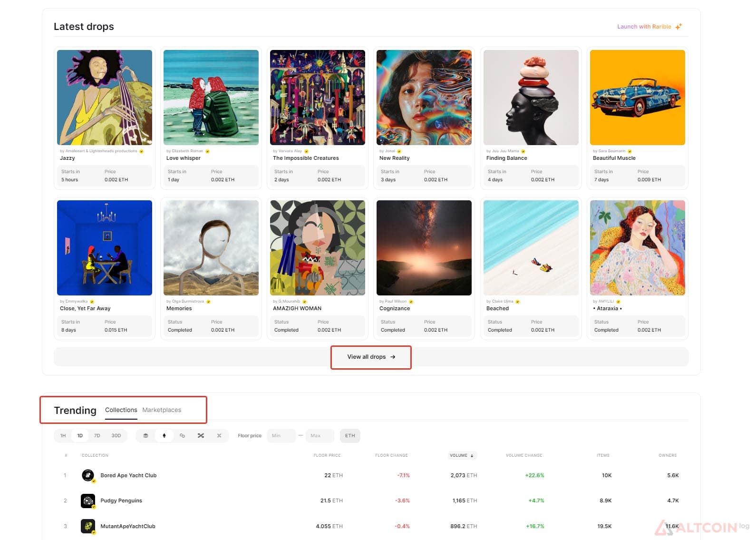Select the Polygon chain filter icon
756x540 pixels.
tap(182, 436)
